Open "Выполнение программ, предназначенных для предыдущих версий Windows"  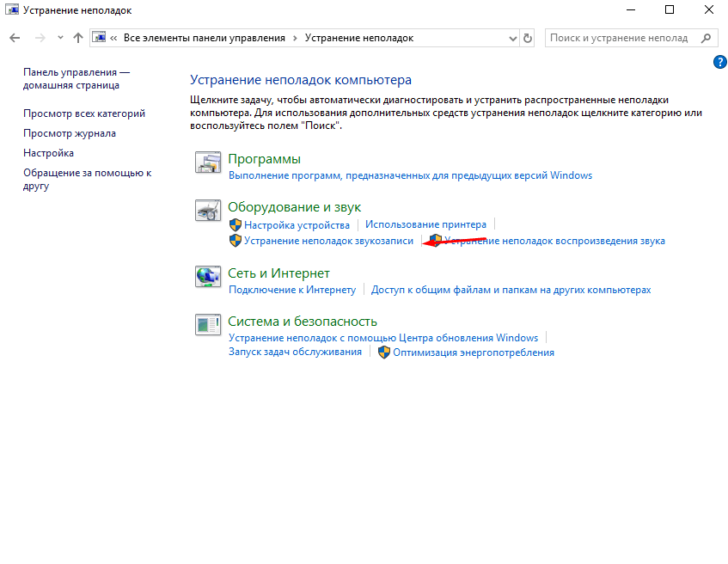click(411, 175)
